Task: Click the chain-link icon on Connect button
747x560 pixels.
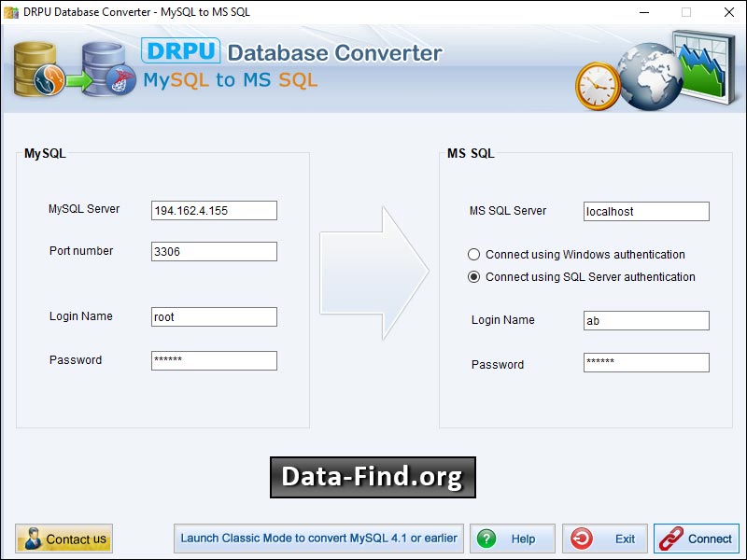Action: click(670, 539)
